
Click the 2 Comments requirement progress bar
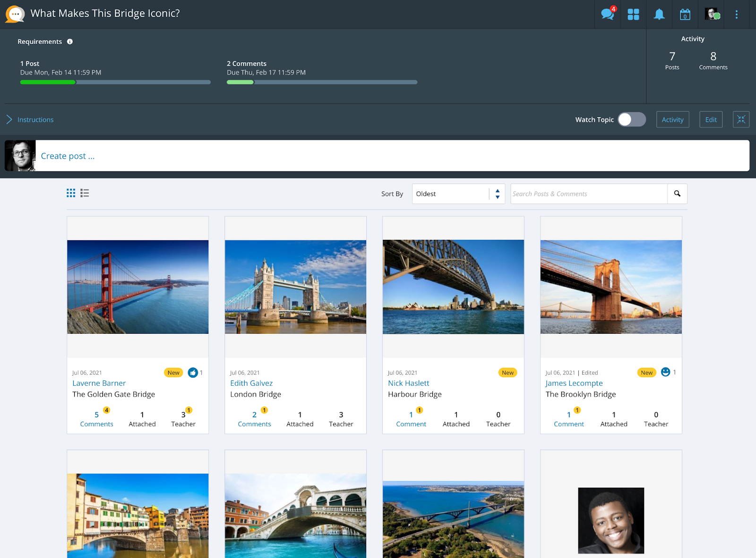[x=322, y=82]
